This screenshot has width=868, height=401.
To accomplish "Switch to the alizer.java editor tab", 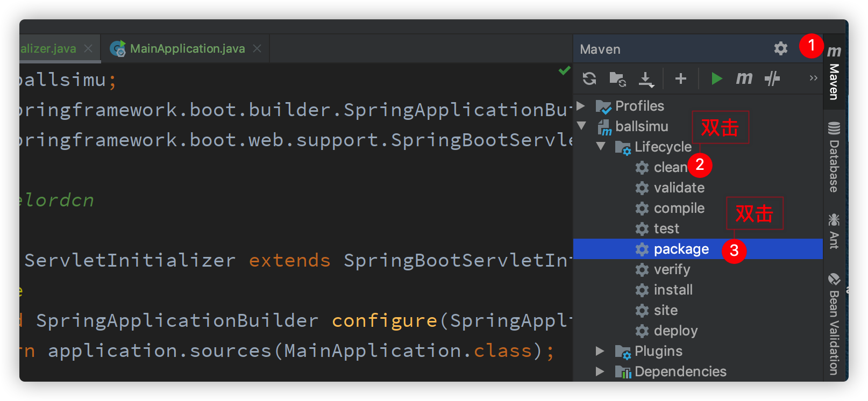I will click(x=48, y=48).
